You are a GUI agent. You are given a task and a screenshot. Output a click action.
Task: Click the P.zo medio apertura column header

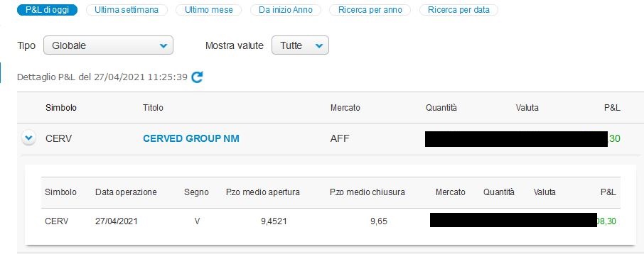(263, 192)
